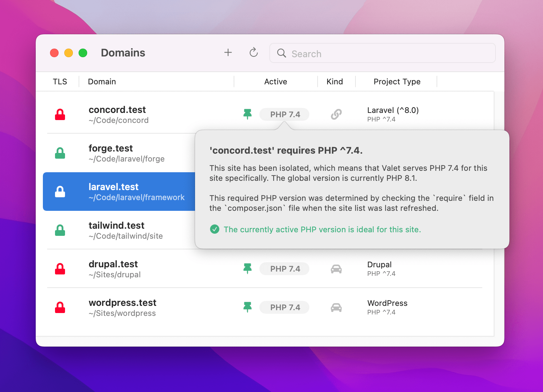Viewport: 543px width, 392px height.
Task: Click the green pin icon for concord.test
Action: (x=247, y=114)
